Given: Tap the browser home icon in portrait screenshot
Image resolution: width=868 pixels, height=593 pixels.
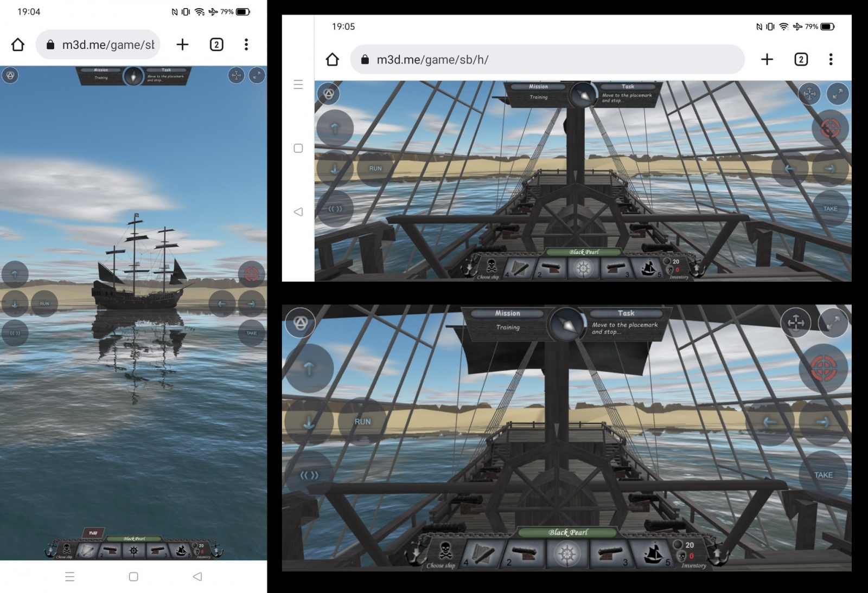Looking at the screenshot, I should (x=18, y=44).
